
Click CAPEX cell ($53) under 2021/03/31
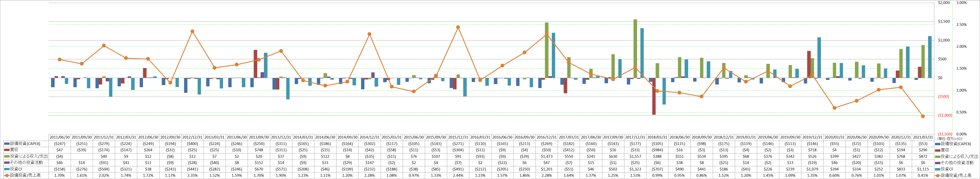[923, 144]
